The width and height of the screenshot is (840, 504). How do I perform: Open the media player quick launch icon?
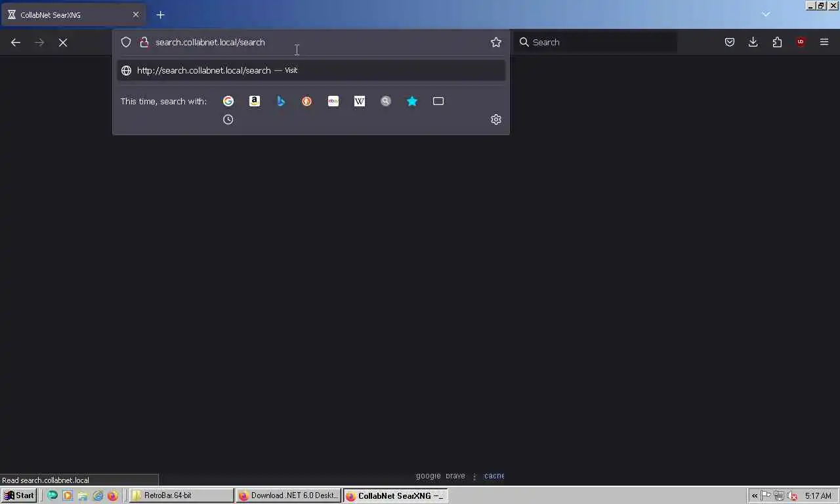click(68, 495)
